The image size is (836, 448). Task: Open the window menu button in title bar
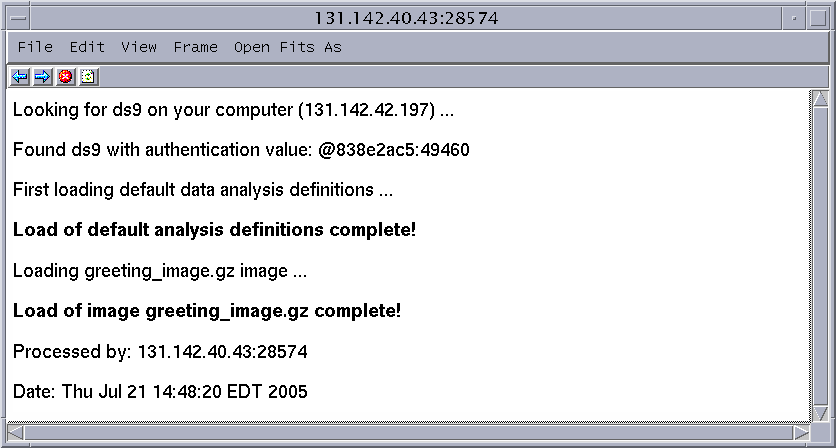(x=18, y=19)
